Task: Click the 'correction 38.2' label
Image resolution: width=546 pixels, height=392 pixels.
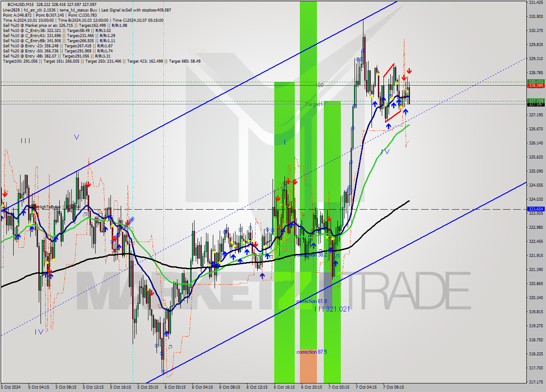Action: click(x=312, y=254)
